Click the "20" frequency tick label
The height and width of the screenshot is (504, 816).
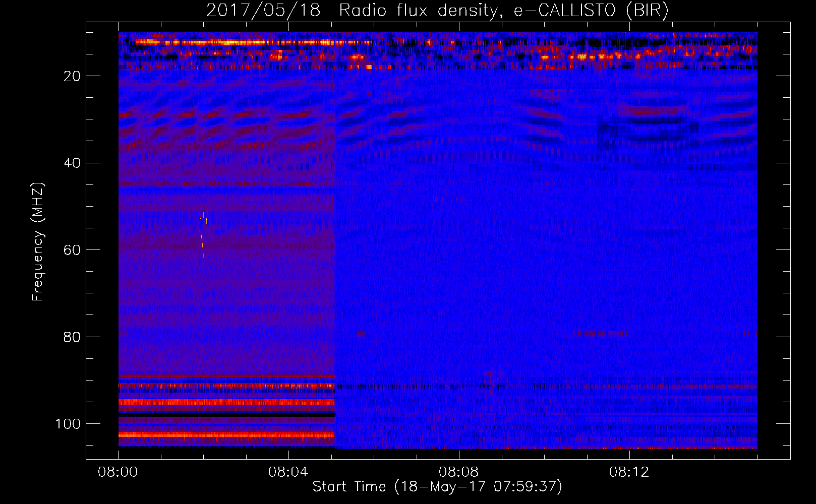click(x=72, y=76)
